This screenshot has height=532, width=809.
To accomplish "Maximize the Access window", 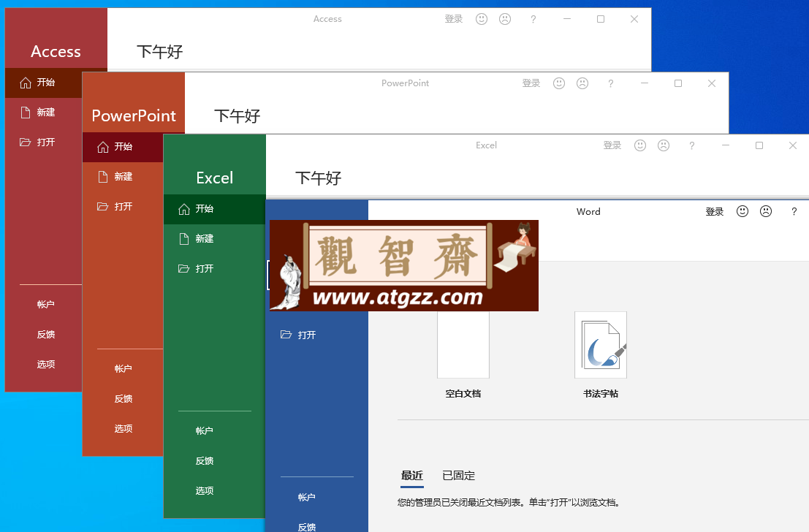I will (601, 19).
